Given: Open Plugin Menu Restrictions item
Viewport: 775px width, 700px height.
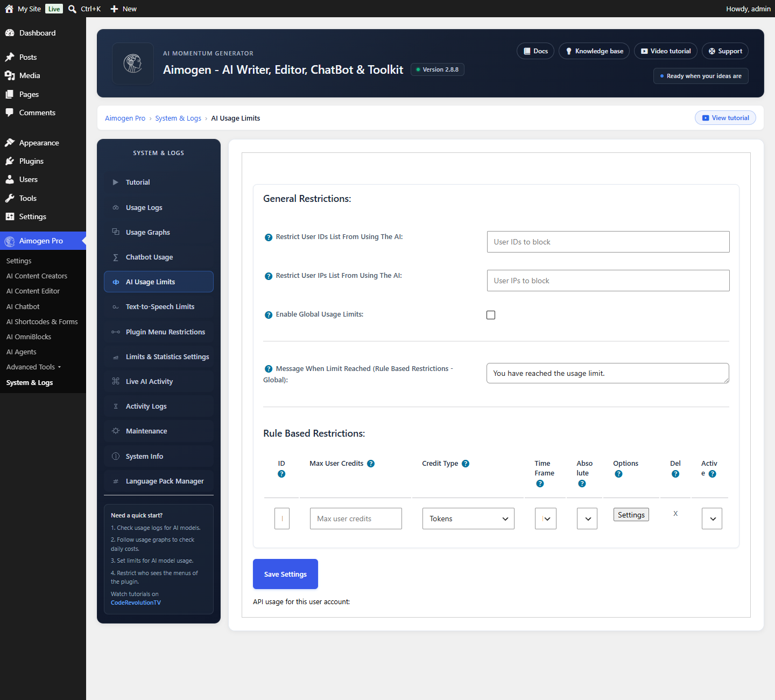Looking at the screenshot, I should coord(159,332).
